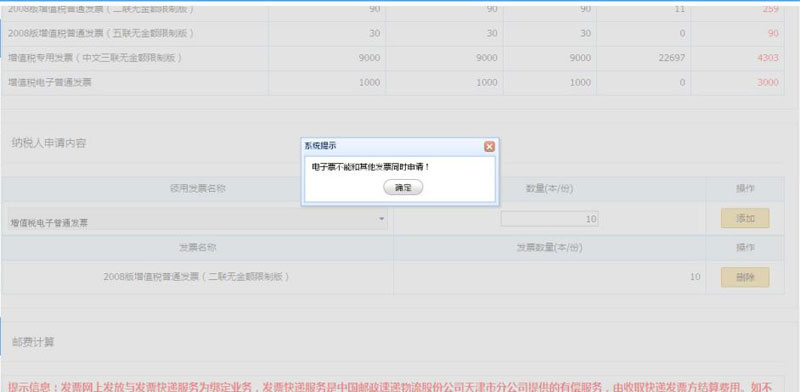Focus the 数量 input field showing 10

(x=549, y=219)
